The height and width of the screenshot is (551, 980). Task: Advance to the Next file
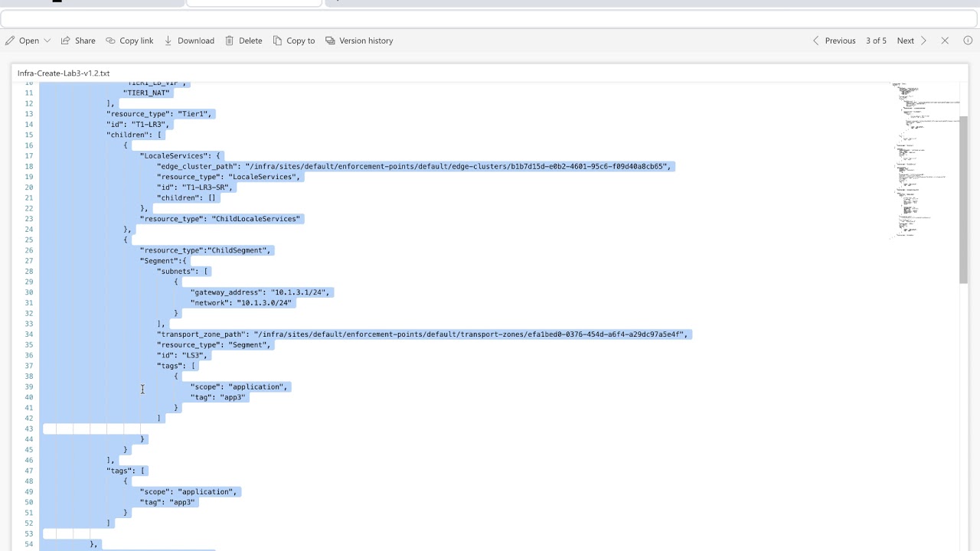tap(912, 41)
